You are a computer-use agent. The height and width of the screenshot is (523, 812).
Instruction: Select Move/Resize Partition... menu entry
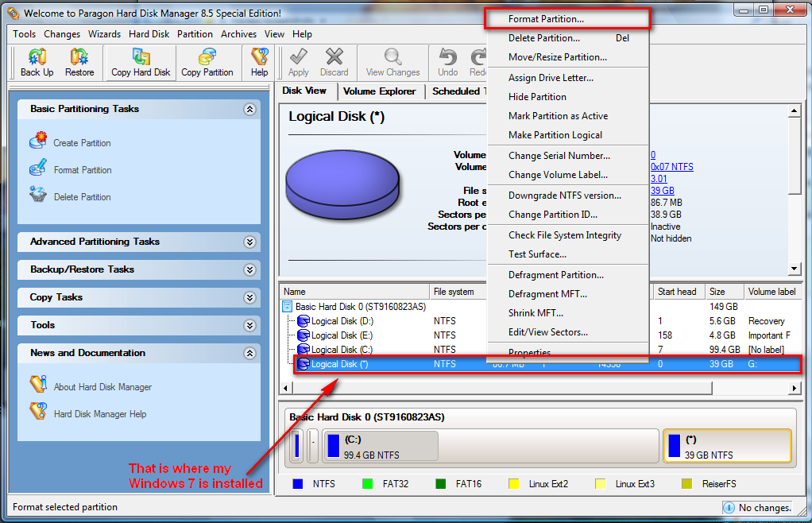557,57
